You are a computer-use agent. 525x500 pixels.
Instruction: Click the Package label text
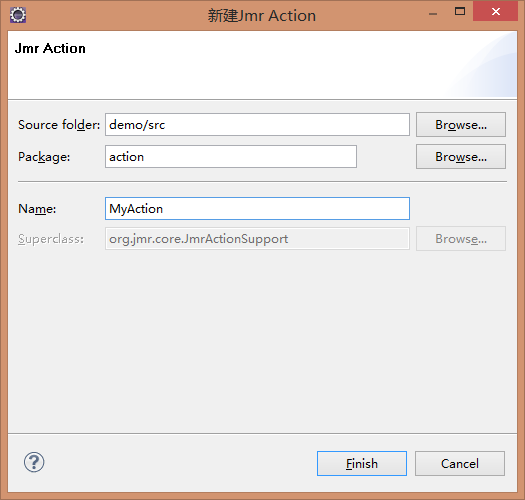tap(44, 157)
